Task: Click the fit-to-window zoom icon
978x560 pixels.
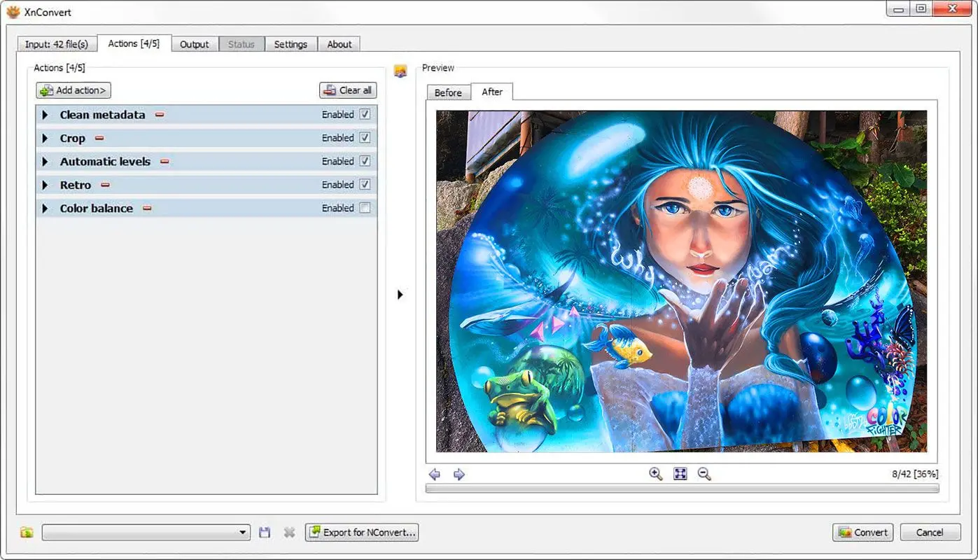Action: pos(680,474)
